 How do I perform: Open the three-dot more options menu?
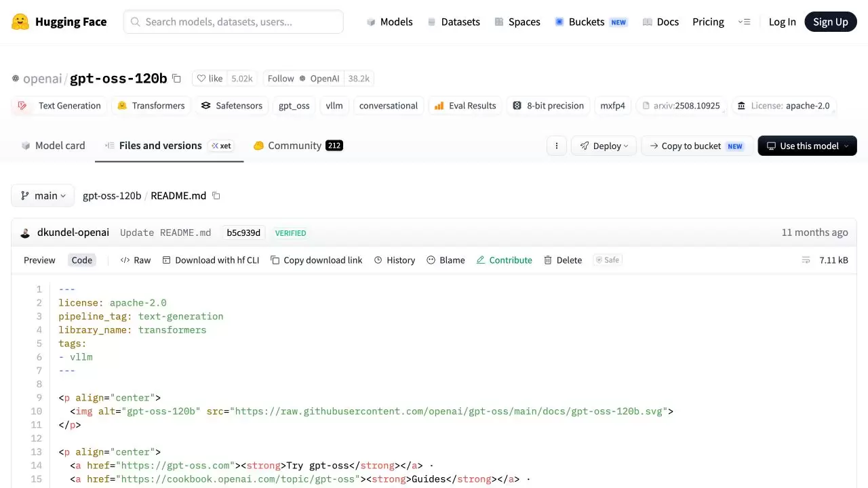tap(557, 146)
